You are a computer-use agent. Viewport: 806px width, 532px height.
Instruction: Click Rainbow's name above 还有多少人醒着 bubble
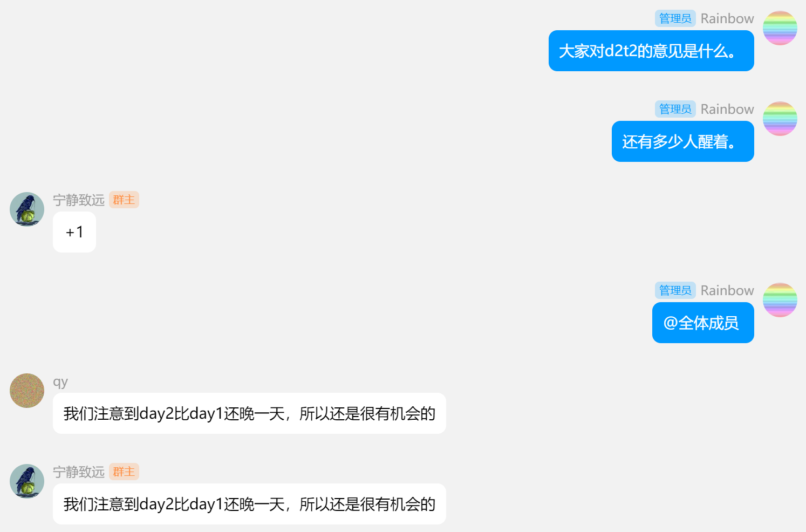click(x=727, y=109)
